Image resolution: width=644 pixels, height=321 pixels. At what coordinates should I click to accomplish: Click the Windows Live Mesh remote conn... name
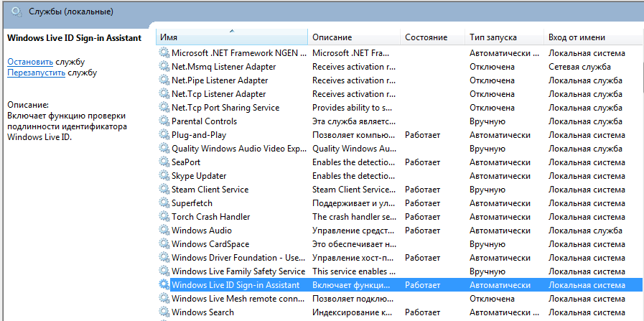[x=239, y=299]
